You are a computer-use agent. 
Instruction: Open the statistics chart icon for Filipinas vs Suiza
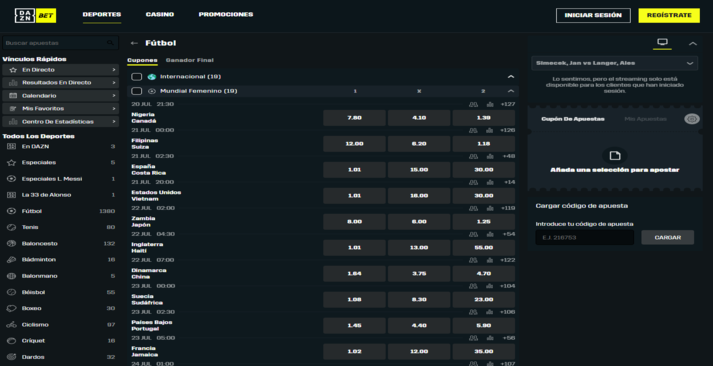[x=490, y=130]
